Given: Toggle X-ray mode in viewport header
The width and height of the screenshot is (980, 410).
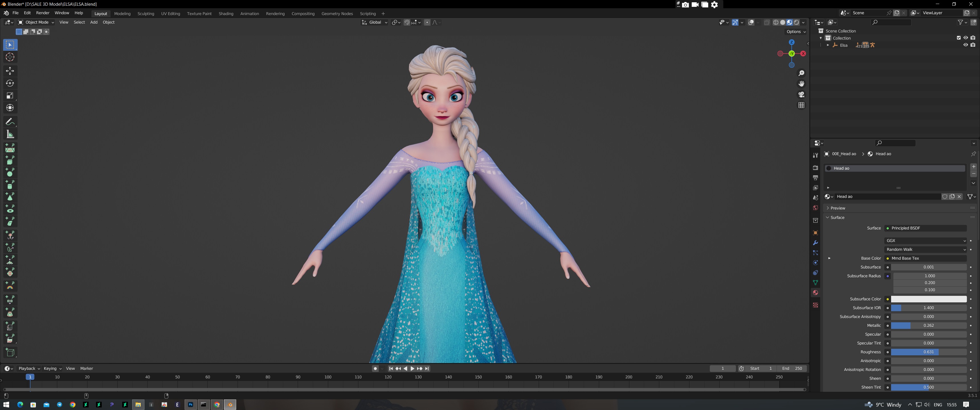Looking at the screenshot, I should pos(767,22).
